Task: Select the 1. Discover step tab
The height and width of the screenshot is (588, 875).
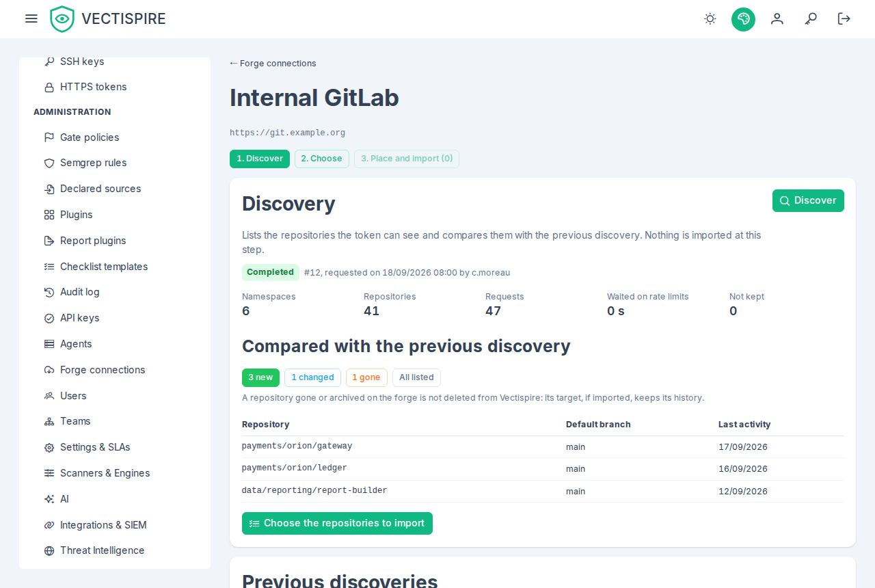Action: coord(260,159)
